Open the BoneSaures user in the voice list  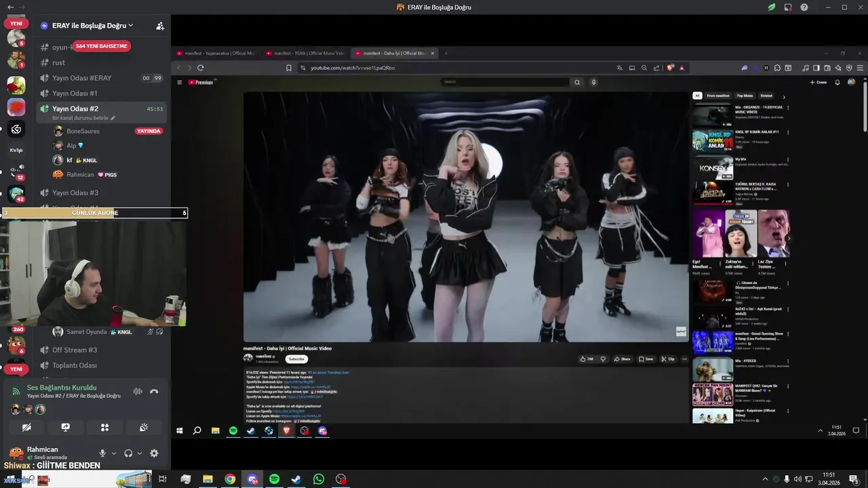[x=106, y=131]
